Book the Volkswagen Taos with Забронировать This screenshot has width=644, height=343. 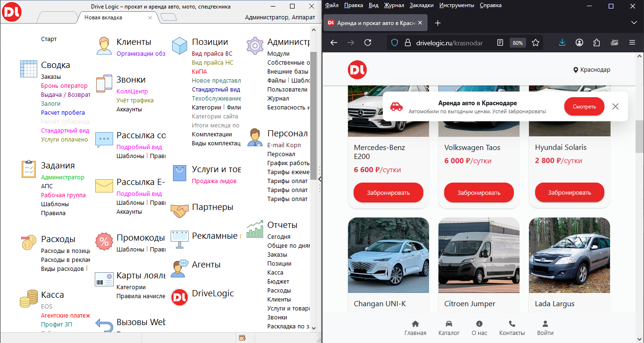click(479, 192)
